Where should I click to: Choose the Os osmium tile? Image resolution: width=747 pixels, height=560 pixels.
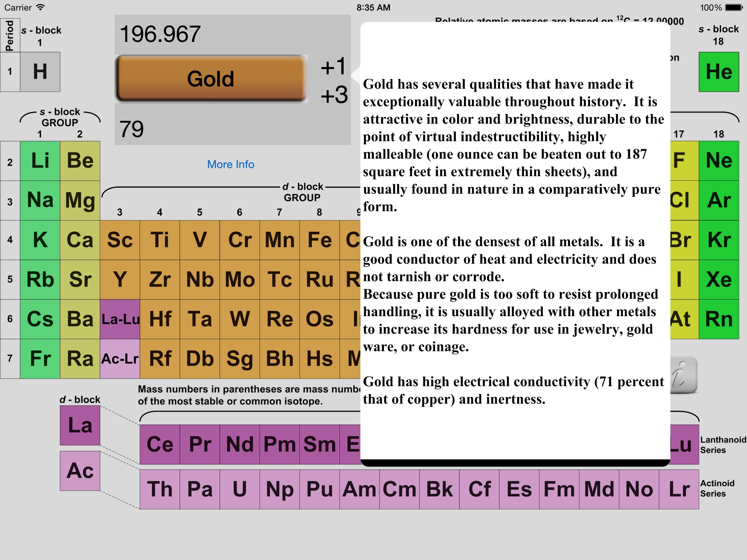click(320, 319)
